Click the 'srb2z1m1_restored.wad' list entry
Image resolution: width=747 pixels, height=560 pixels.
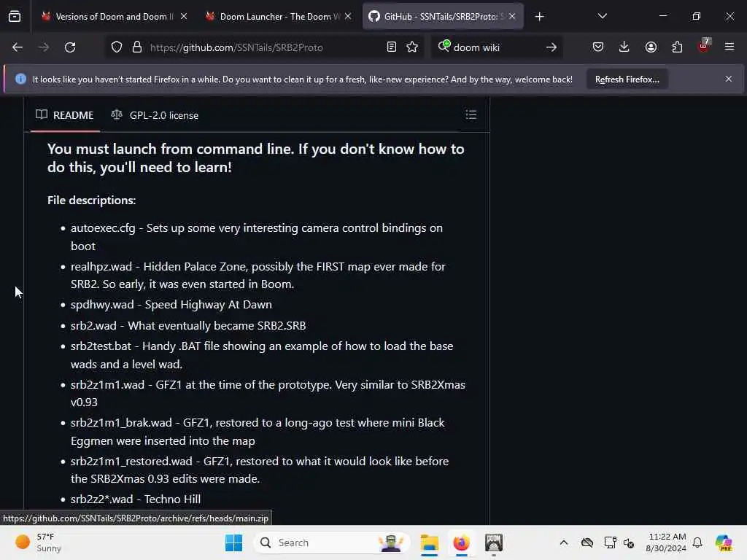[x=260, y=470]
